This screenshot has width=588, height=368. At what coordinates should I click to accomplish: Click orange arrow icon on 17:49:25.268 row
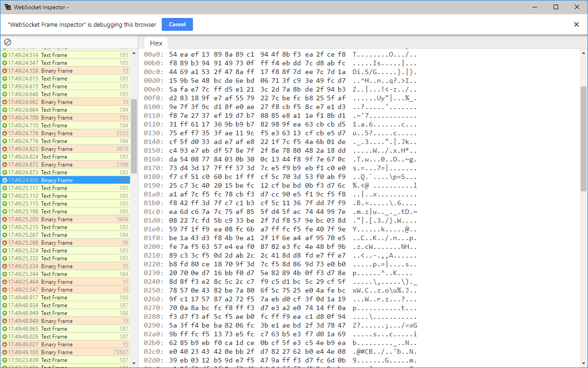coord(5,243)
